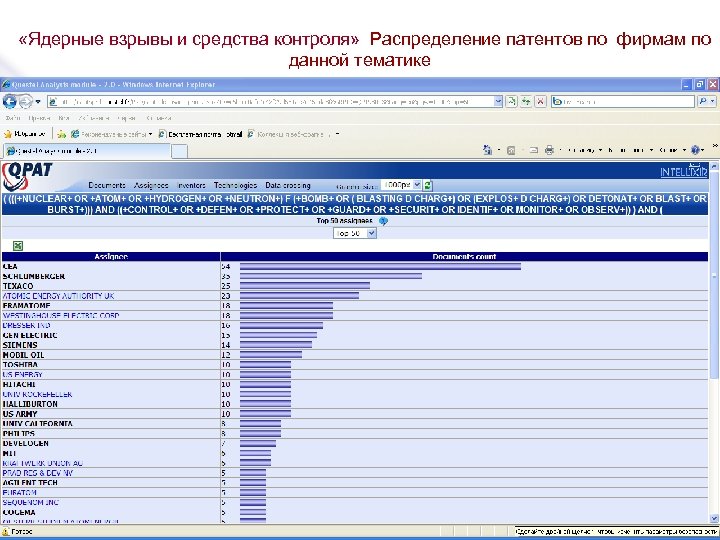The image size is (720, 540).
Task: Open the WESTINGHOUSE ELECTRIC CORP assignee link
Action: [x=61, y=315]
